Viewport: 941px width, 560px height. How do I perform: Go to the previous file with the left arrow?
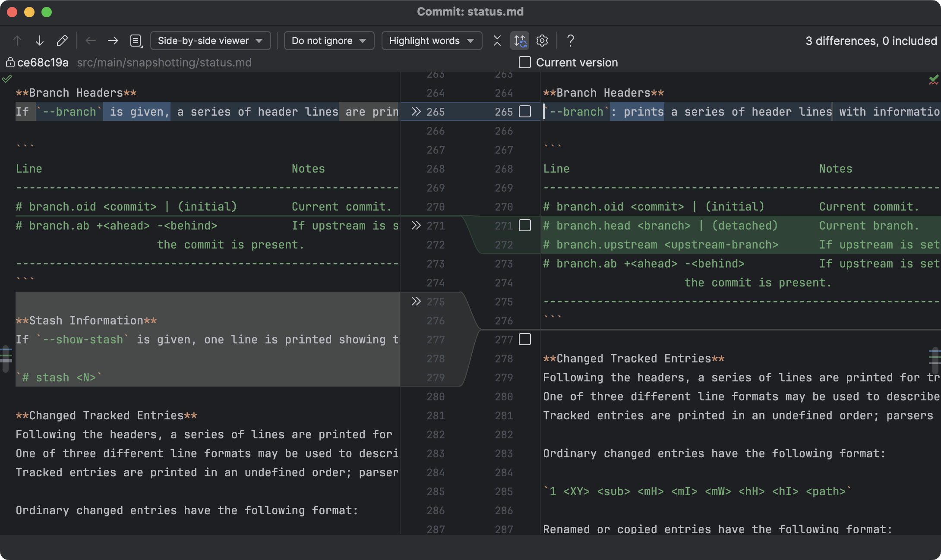91,40
